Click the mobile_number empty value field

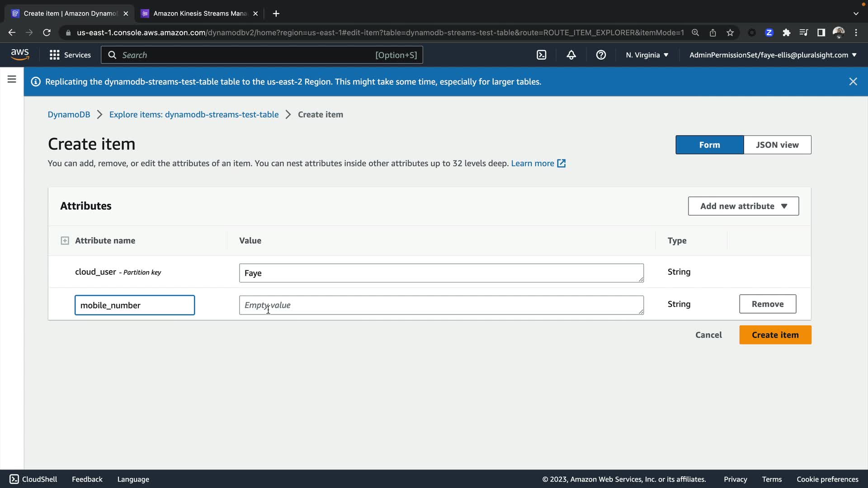[x=441, y=305]
